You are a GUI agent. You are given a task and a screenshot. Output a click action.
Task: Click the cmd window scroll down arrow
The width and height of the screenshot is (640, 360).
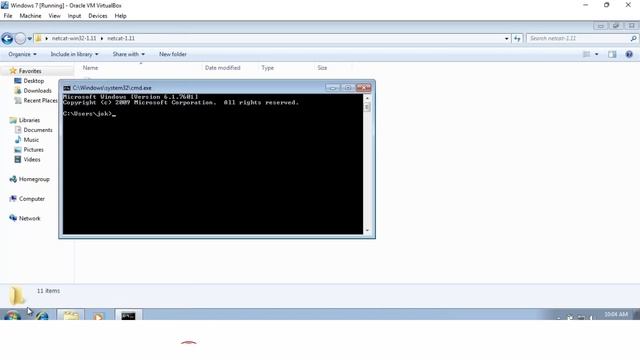(367, 231)
